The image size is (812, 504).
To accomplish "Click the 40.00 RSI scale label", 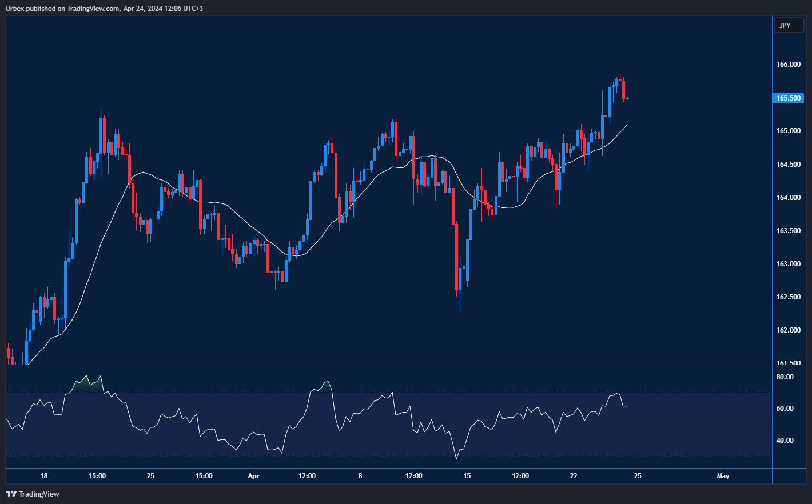I will pyautogui.click(x=785, y=441).
